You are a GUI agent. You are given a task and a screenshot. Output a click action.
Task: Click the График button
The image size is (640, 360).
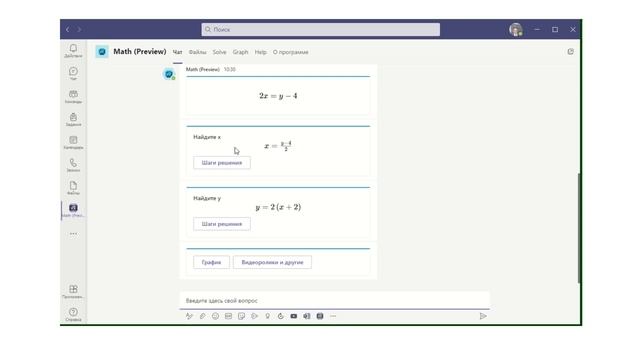(x=211, y=262)
